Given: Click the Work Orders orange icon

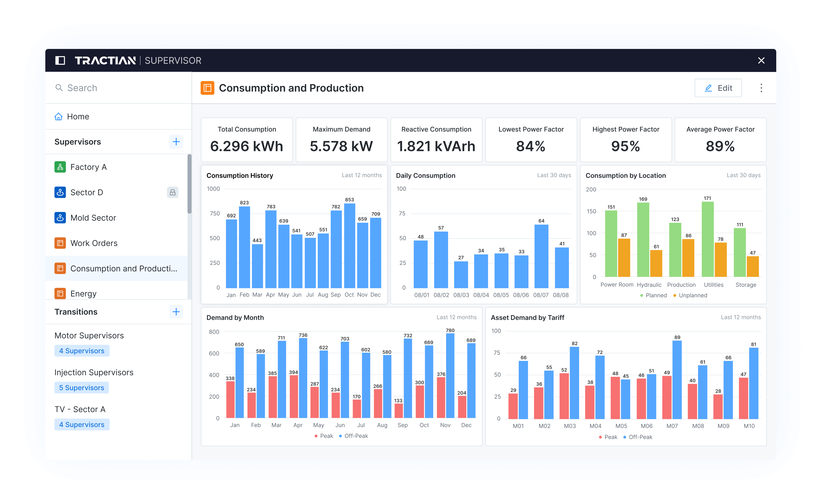Looking at the screenshot, I should point(60,243).
